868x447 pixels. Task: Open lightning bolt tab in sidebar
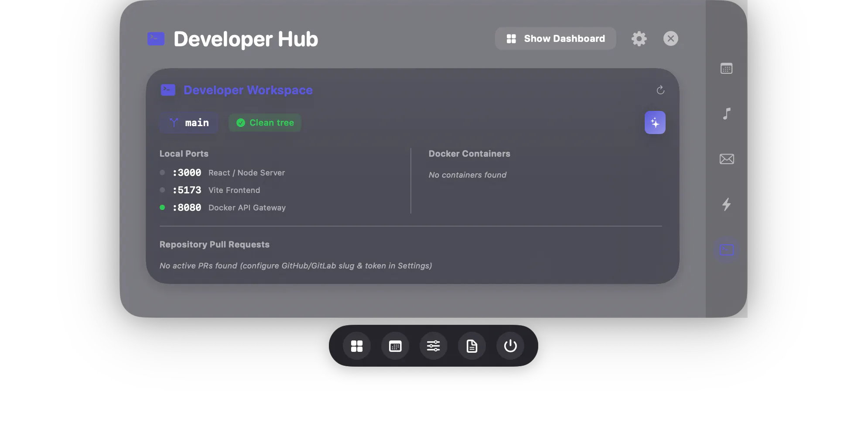(x=726, y=204)
